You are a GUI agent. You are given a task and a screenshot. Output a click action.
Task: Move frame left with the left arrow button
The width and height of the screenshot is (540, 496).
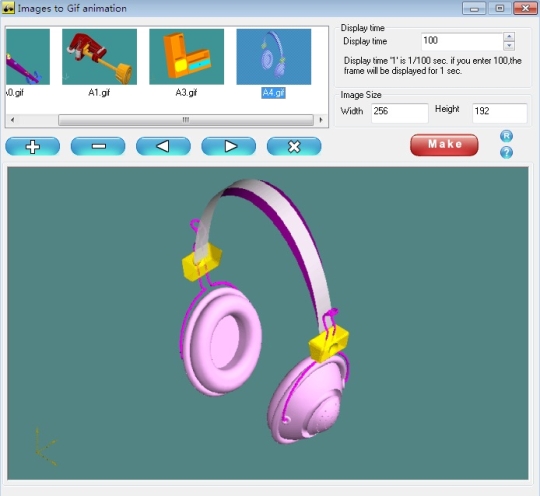coord(163,146)
